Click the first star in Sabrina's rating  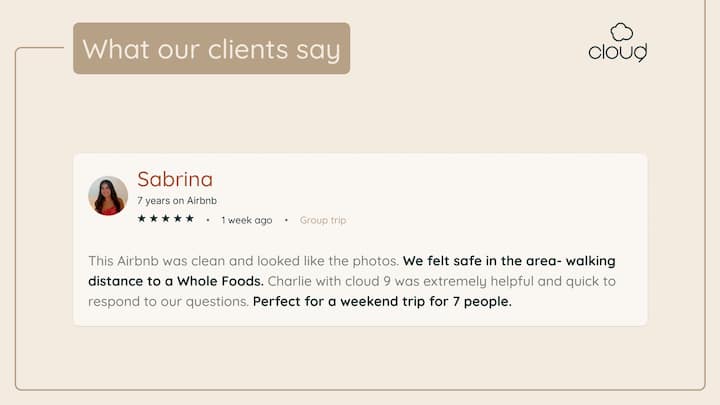pyautogui.click(x=142, y=219)
